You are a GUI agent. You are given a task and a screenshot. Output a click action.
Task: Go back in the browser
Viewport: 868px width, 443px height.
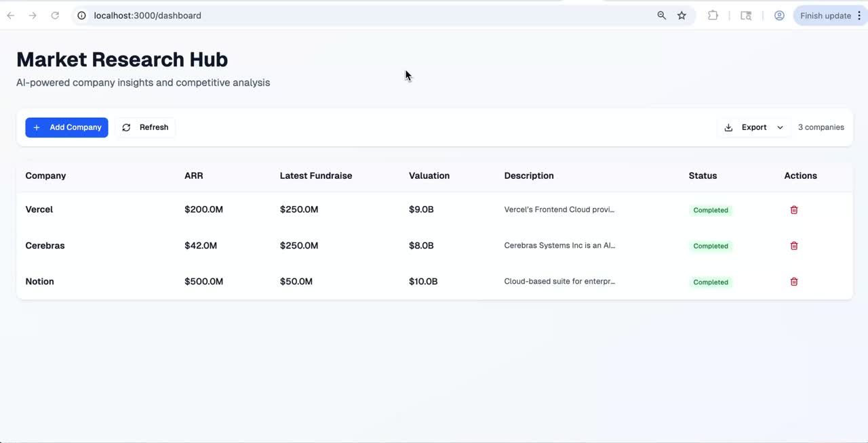coord(11,16)
